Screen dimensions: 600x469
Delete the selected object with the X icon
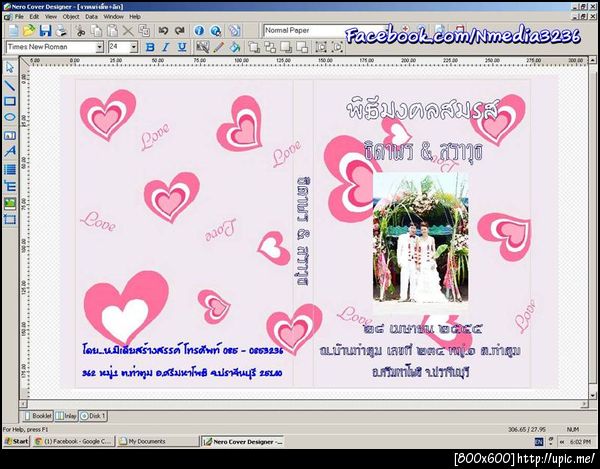128,31
